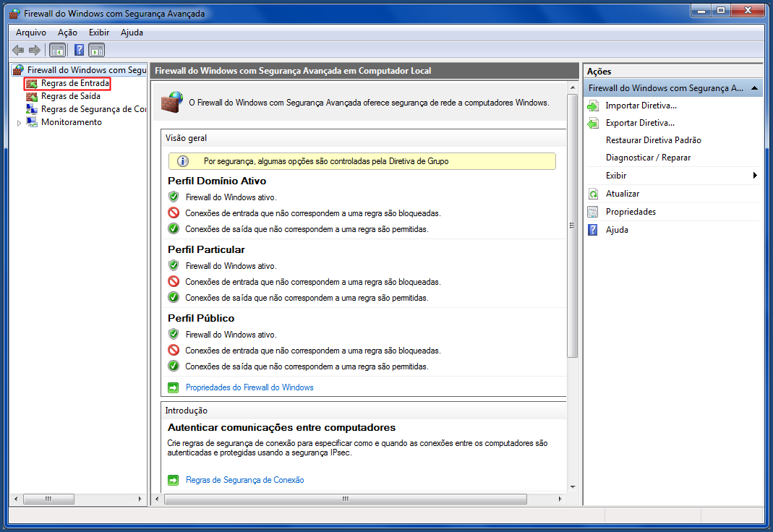The height and width of the screenshot is (532, 773).
Task: Click the Visão geral section header
Action: click(x=186, y=138)
